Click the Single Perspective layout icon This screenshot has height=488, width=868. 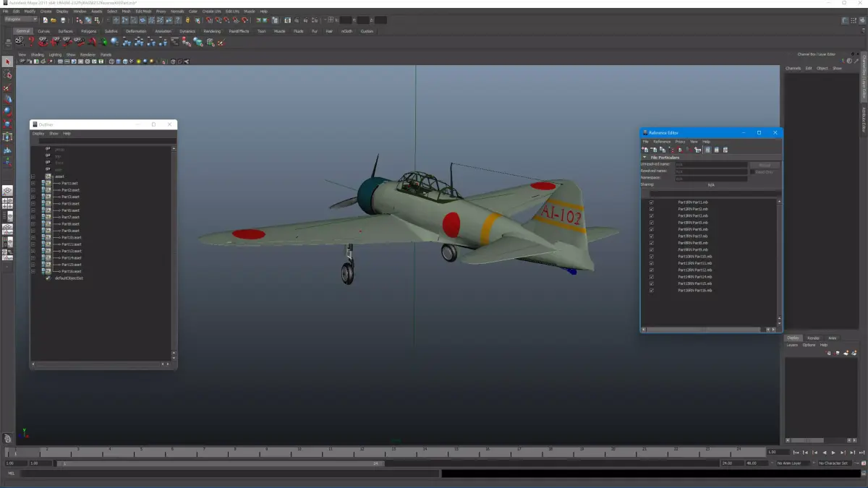click(7, 191)
